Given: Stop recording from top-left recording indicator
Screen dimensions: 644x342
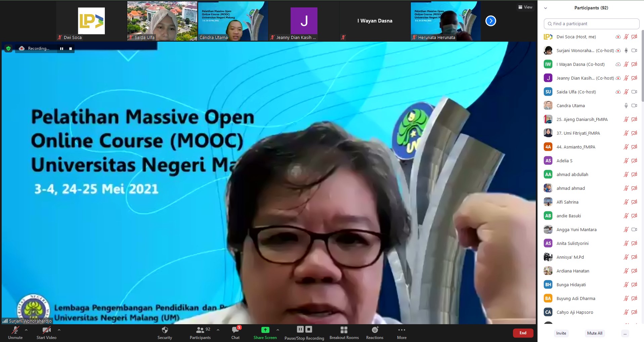Looking at the screenshot, I should point(71,48).
